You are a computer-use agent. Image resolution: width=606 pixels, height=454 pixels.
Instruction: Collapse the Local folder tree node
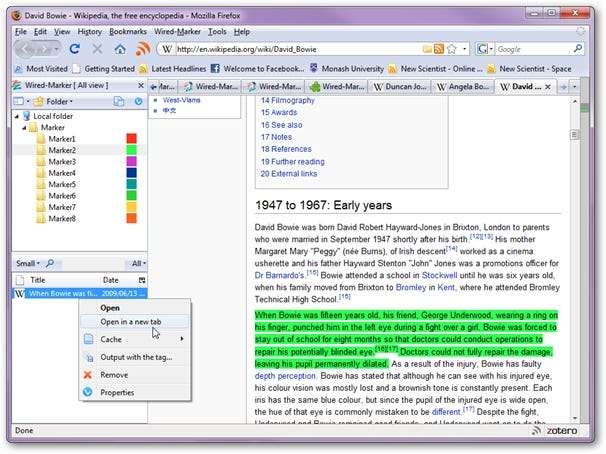tap(16, 117)
